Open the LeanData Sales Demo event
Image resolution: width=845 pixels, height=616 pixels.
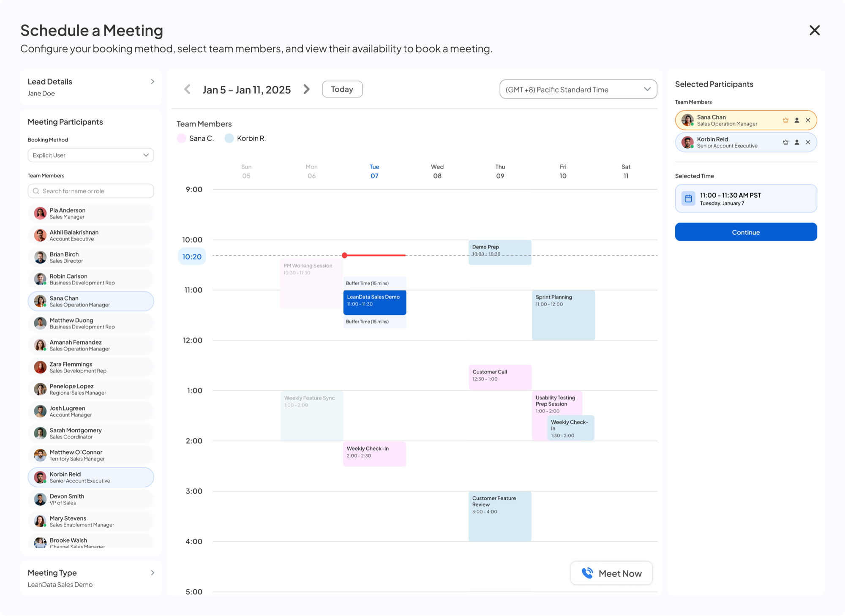(375, 302)
